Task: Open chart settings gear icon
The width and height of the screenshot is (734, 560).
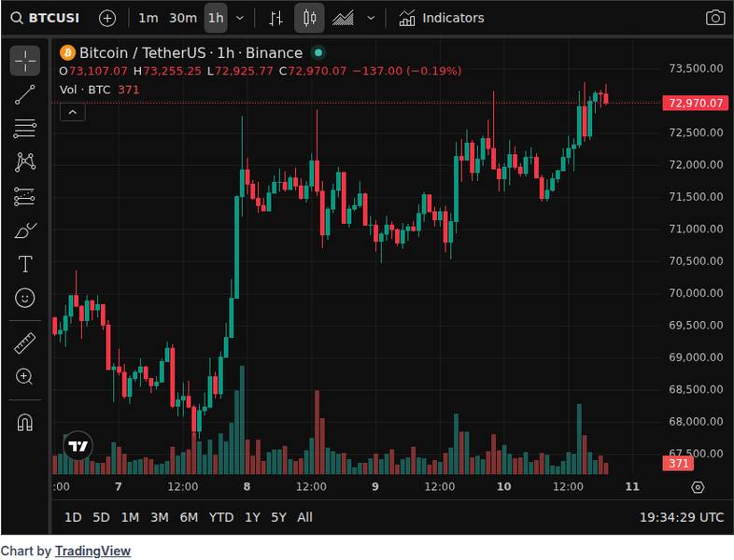Action: point(698,487)
